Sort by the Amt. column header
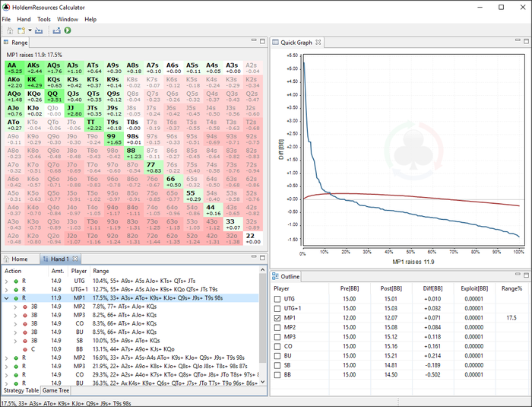This screenshot has height=407, width=532. coord(58,271)
